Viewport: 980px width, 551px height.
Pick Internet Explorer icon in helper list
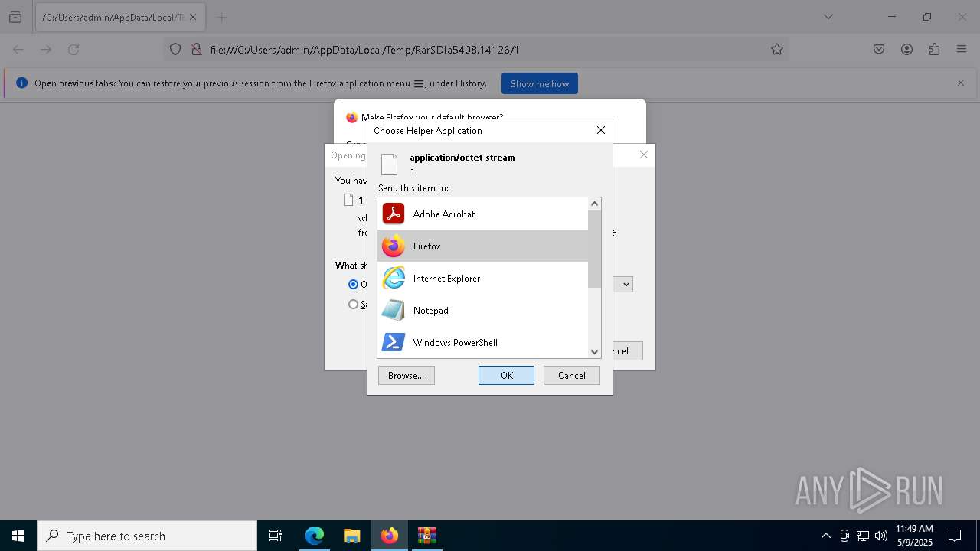pyautogui.click(x=394, y=278)
